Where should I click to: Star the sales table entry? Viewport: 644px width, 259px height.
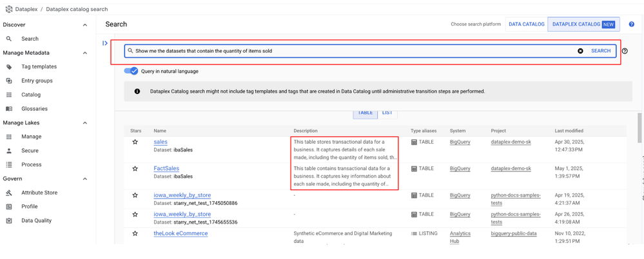[135, 142]
